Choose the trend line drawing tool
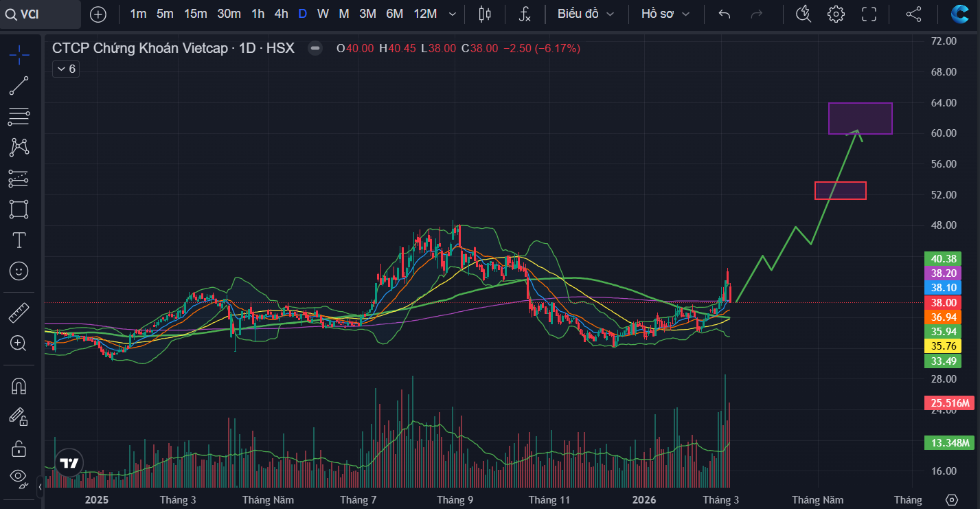 (19, 86)
